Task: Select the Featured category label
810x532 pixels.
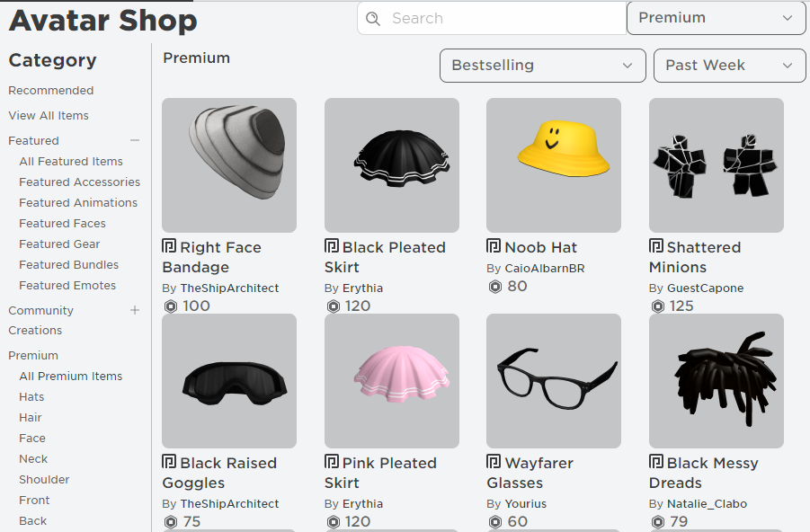Action: click(x=33, y=140)
